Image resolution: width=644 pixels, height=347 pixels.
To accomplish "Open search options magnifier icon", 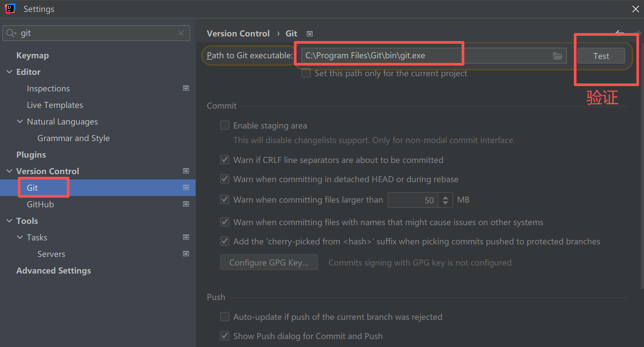I will 11,33.
